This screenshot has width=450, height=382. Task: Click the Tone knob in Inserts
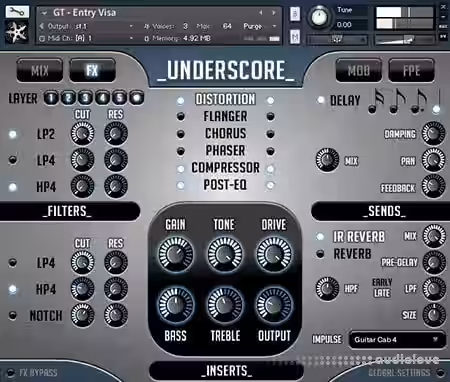coord(225,255)
